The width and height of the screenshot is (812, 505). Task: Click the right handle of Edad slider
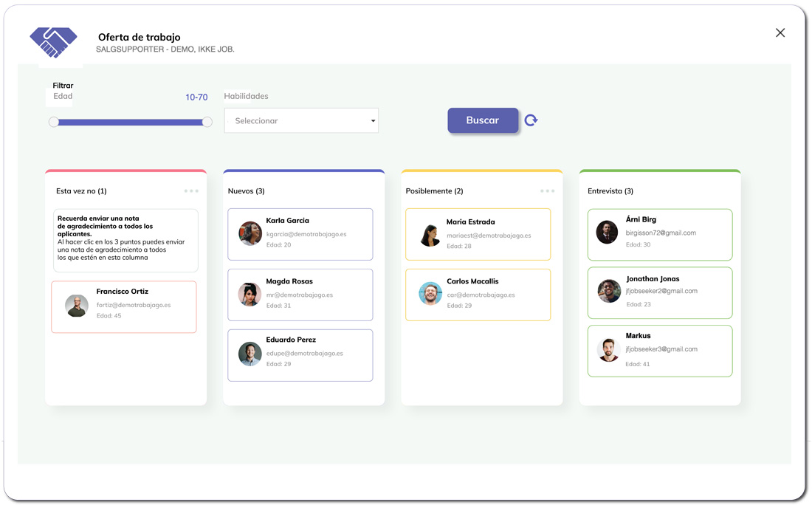(x=207, y=122)
